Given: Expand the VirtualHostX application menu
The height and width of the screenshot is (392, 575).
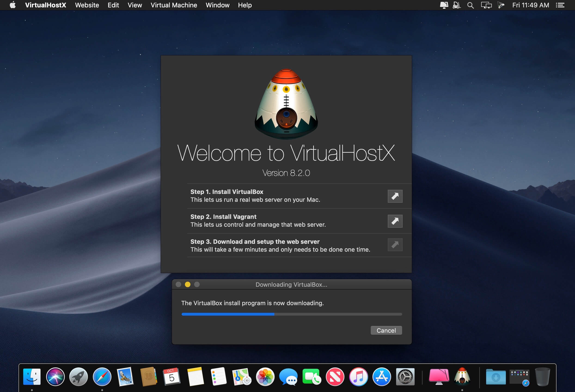Looking at the screenshot, I should point(46,5).
